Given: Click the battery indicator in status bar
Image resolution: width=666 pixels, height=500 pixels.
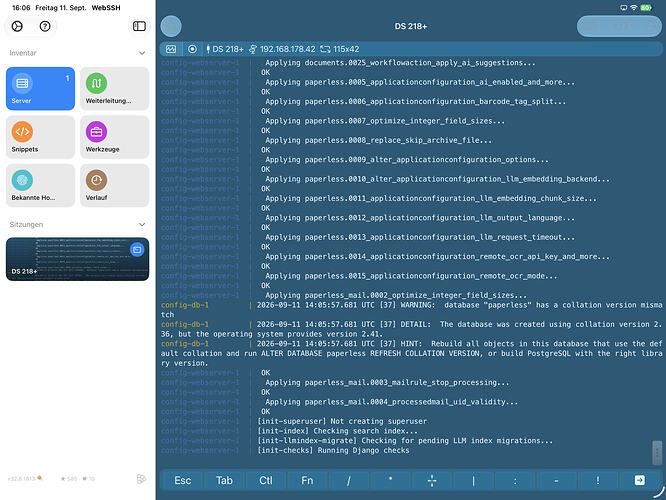Looking at the screenshot, I should (646, 8).
